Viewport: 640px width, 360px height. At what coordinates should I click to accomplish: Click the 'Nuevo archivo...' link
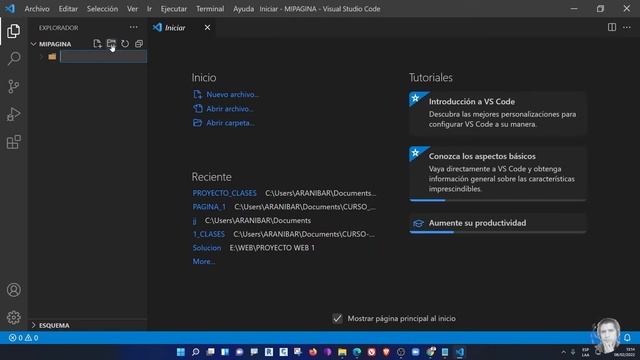pyautogui.click(x=232, y=94)
